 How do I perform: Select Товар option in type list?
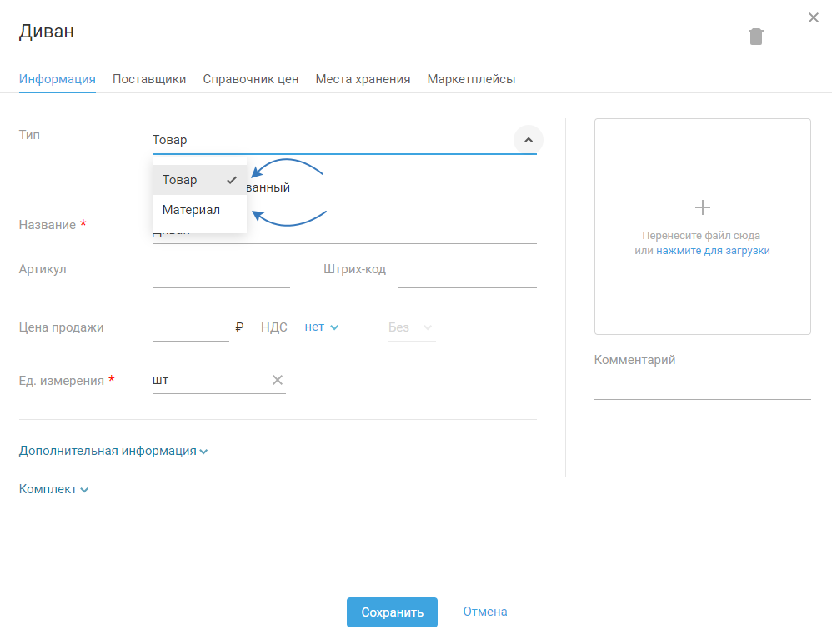[180, 180]
